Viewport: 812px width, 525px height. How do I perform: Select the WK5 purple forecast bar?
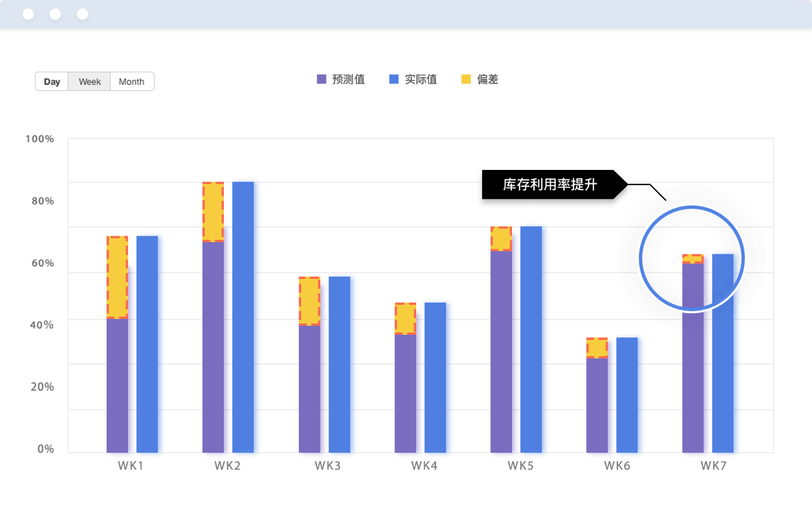(501, 351)
